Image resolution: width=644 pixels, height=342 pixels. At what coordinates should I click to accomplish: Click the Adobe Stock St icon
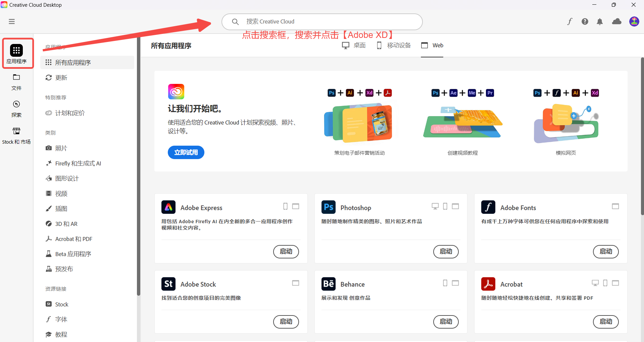pos(168,284)
